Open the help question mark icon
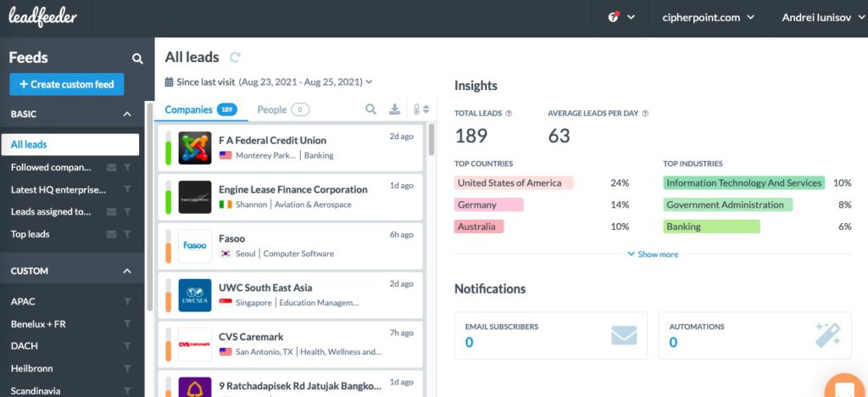Screen dimensions: 868x397 (613, 17)
